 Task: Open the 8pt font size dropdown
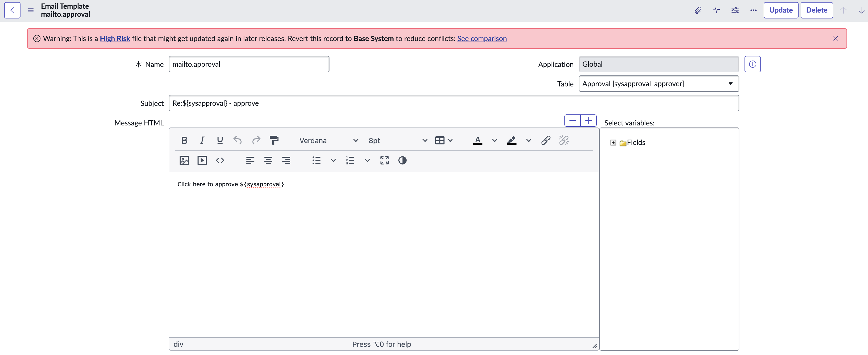398,140
